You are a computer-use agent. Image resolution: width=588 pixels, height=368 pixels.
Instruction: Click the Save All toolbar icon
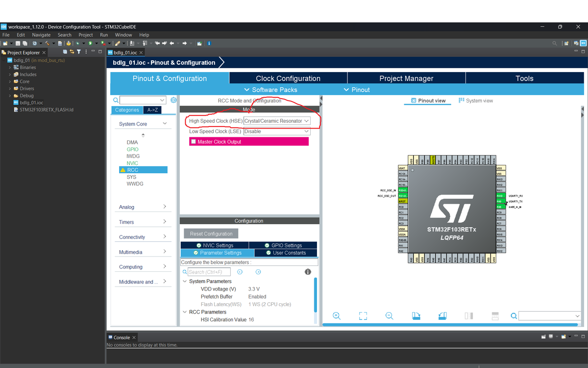click(24, 43)
